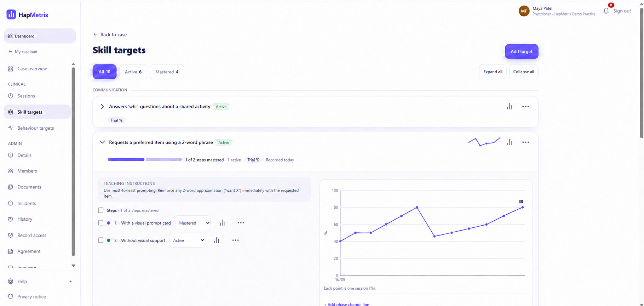
Task: Open chart for 'wh-' questions target
Action: (x=509, y=107)
